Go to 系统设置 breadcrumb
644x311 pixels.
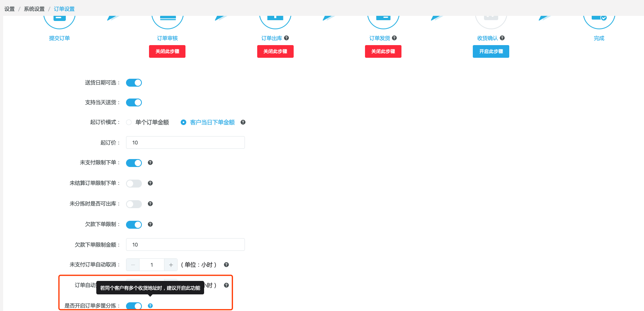tap(34, 9)
